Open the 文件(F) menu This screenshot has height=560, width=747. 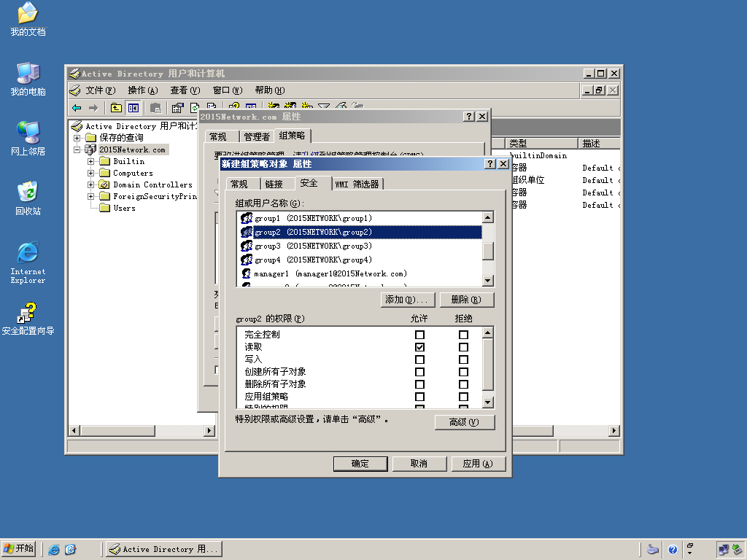[x=100, y=90]
